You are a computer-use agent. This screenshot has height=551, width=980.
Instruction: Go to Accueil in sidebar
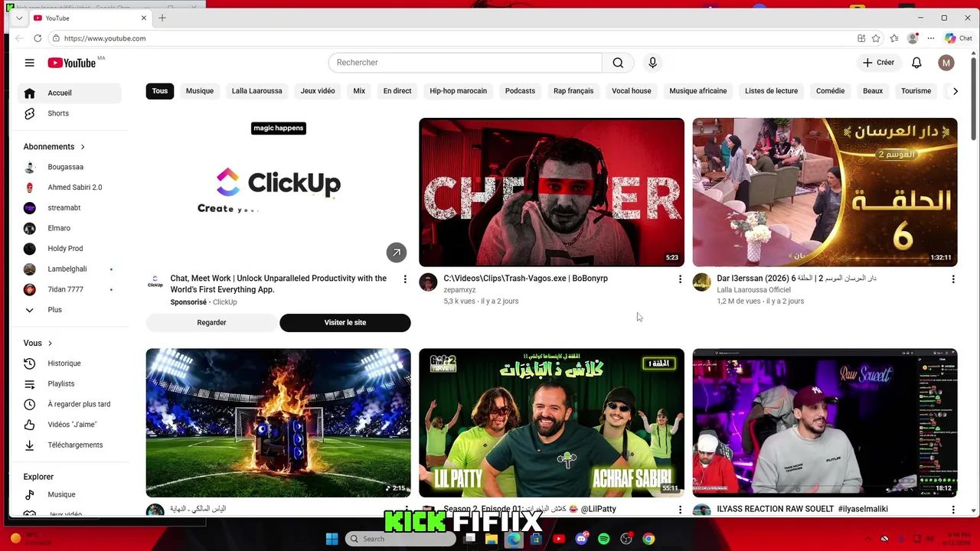coord(69,93)
